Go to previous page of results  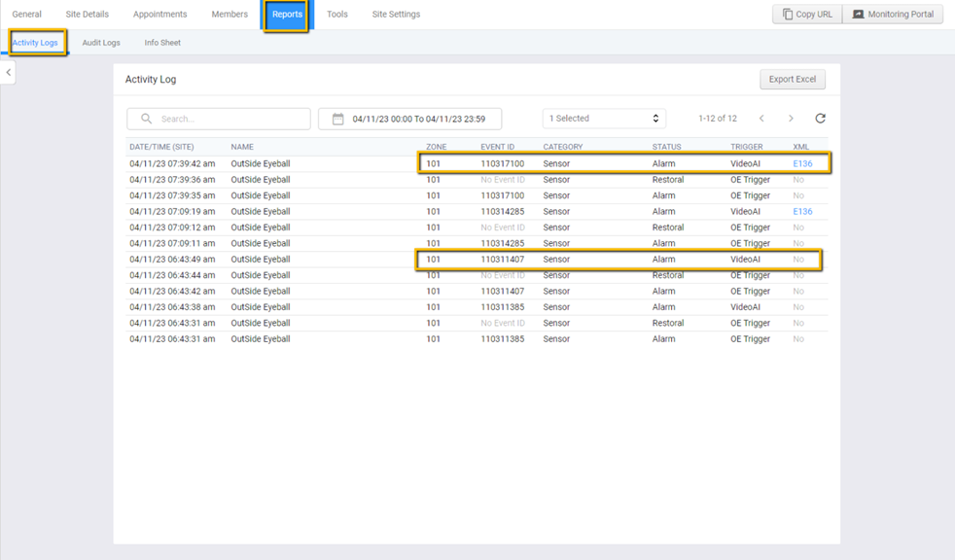pos(761,118)
